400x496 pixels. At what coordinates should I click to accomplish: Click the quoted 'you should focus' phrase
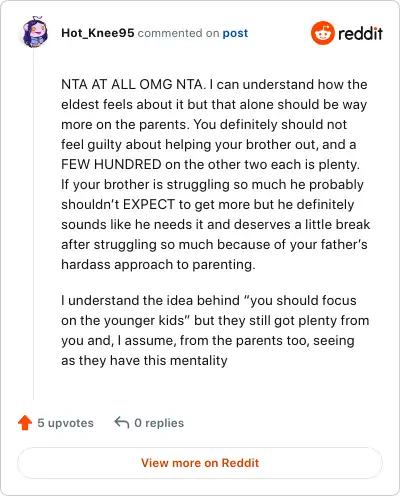(300, 301)
